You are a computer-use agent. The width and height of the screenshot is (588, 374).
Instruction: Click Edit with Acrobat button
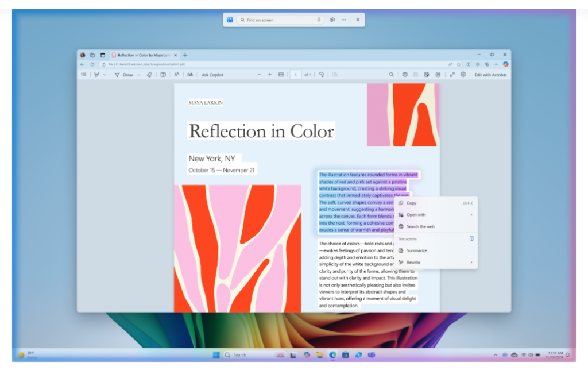click(490, 75)
